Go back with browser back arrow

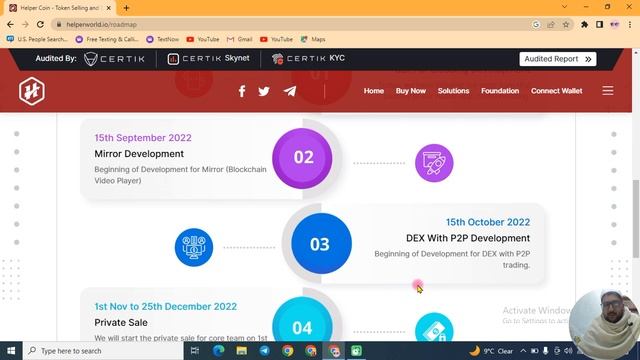pos(10,24)
